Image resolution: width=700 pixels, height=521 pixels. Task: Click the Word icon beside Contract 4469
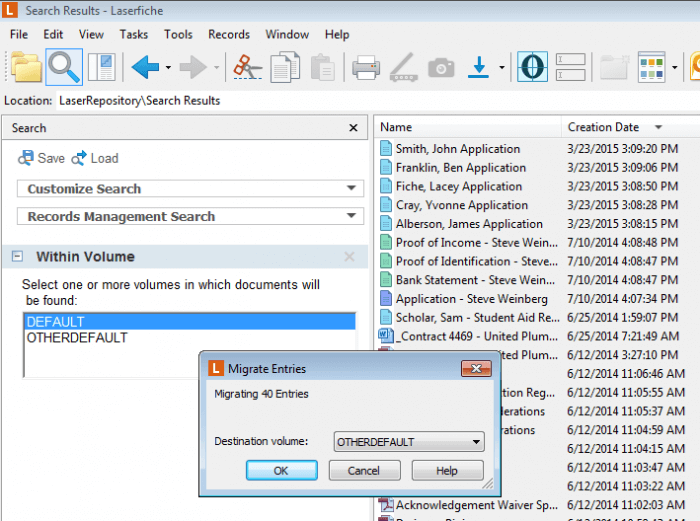coord(385,335)
